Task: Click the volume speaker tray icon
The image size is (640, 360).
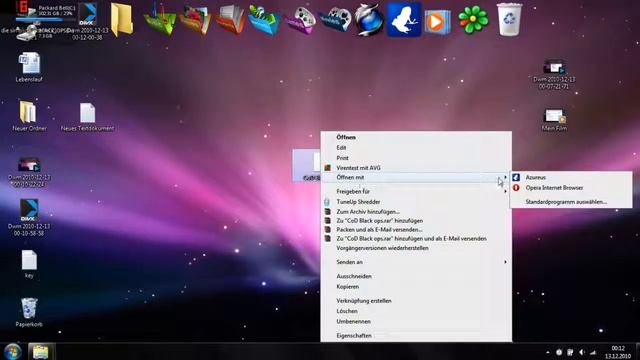Action: [582, 352]
